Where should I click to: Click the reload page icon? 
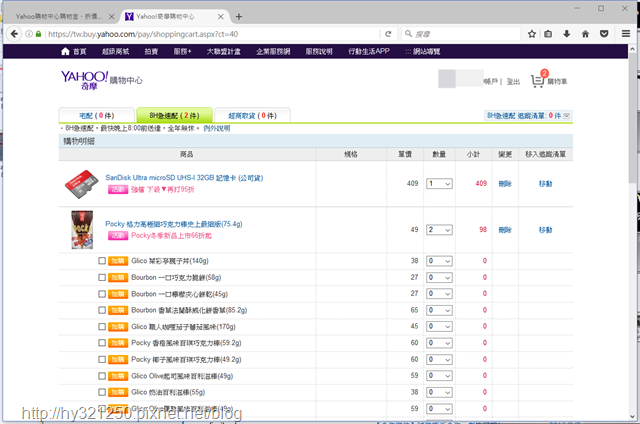(388, 34)
